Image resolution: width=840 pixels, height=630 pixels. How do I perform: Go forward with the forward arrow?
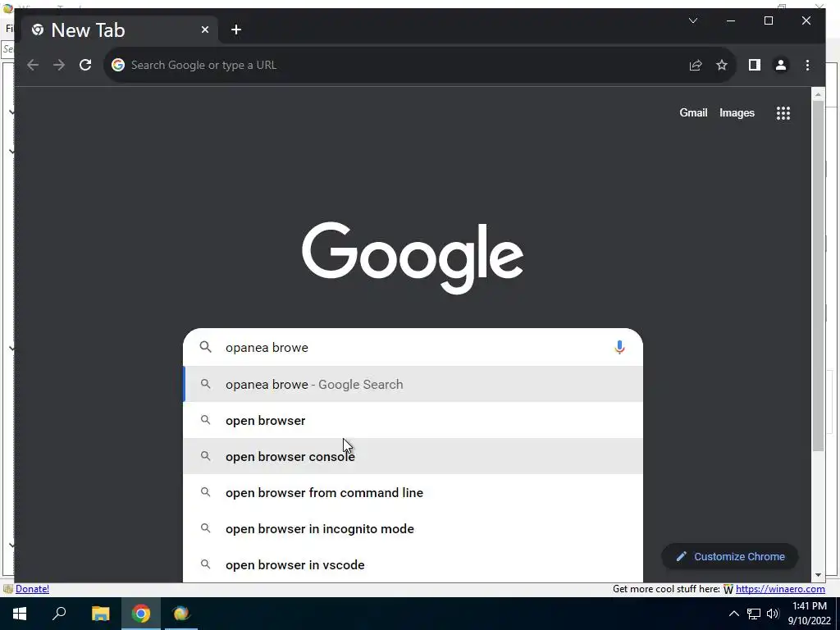(x=59, y=65)
